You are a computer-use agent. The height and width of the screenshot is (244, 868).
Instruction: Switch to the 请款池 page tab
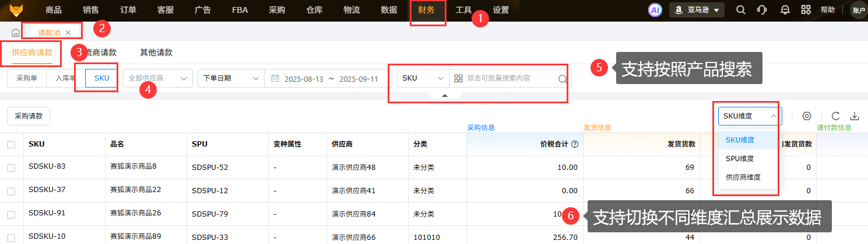[x=50, y=33]
